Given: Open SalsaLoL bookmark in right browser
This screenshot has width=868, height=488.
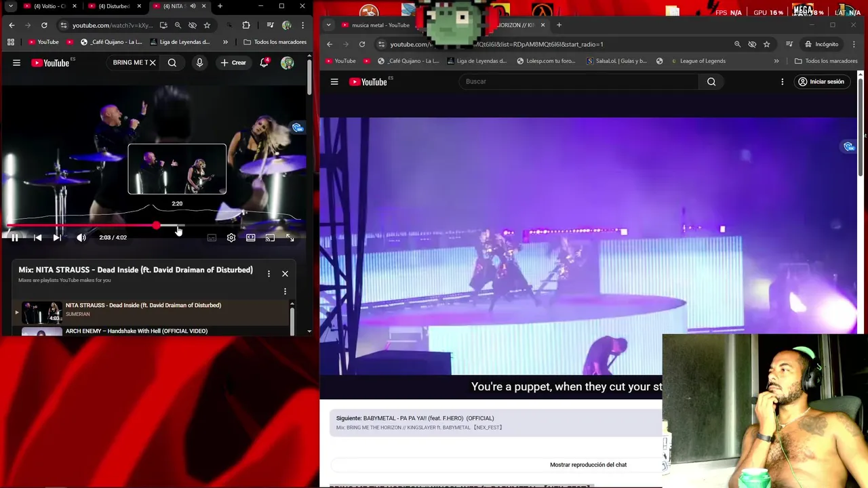Looking at the screenshot, I should [x=616, y=61].
